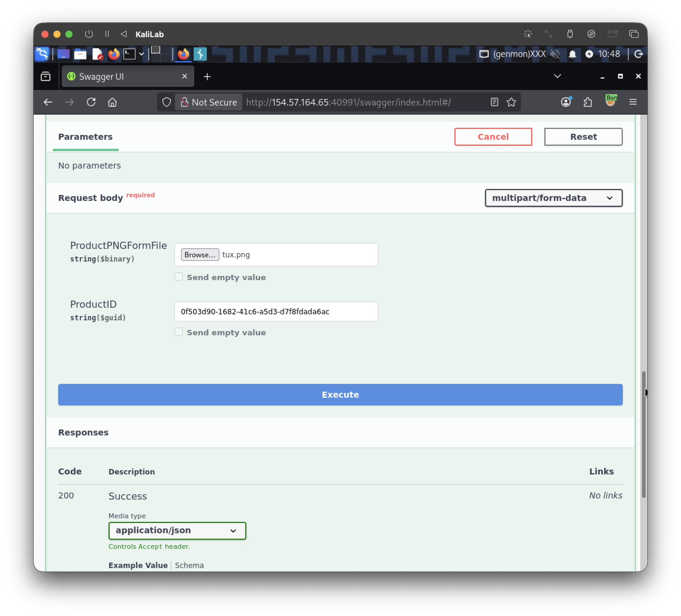Viewport: 681px width, 616px height.
Task: Go to the browser home page
Action: pos(112,102)
